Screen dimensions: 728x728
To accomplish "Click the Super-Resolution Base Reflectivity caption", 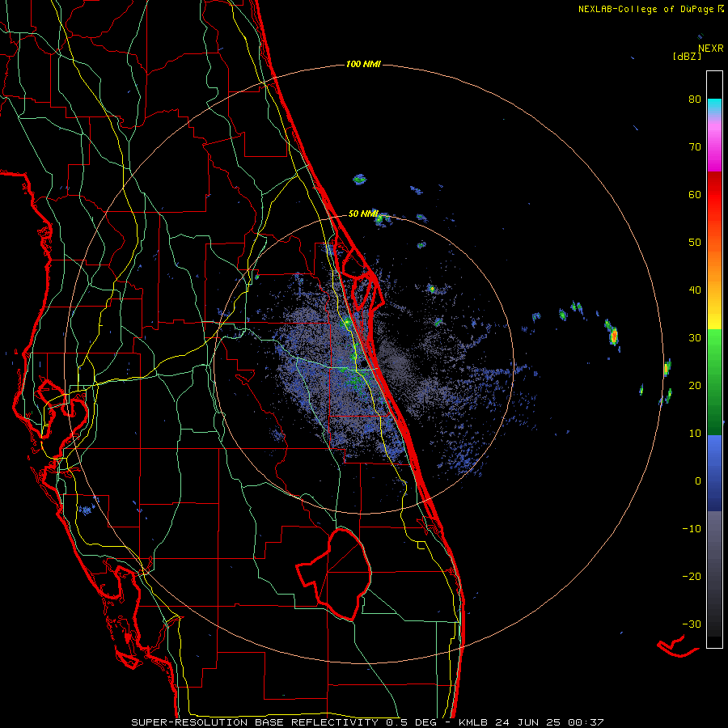I will (285, 722).
